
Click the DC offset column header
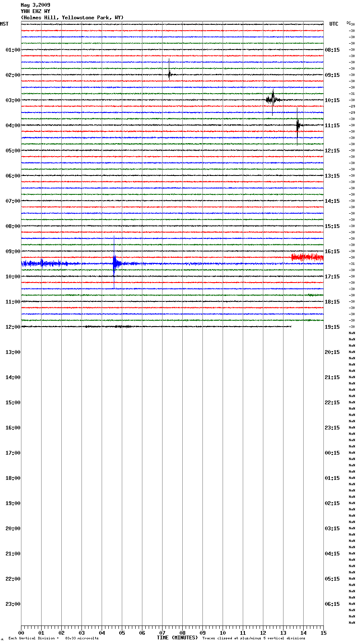tap(349, 23)
